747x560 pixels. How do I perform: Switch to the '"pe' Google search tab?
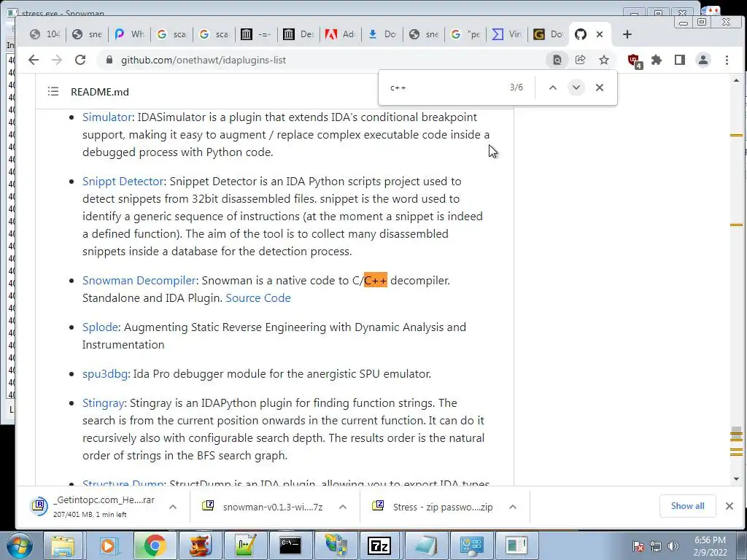click(465, 34)
